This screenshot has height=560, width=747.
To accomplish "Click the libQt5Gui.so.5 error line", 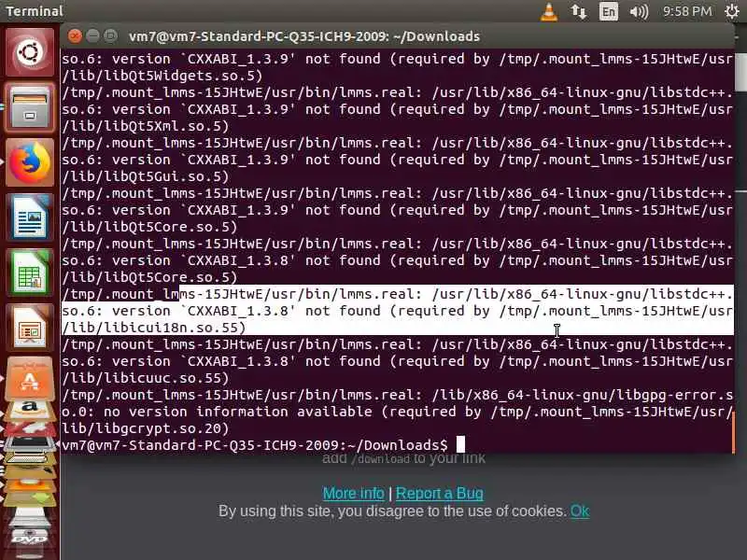I will click(x=145, y=176).
